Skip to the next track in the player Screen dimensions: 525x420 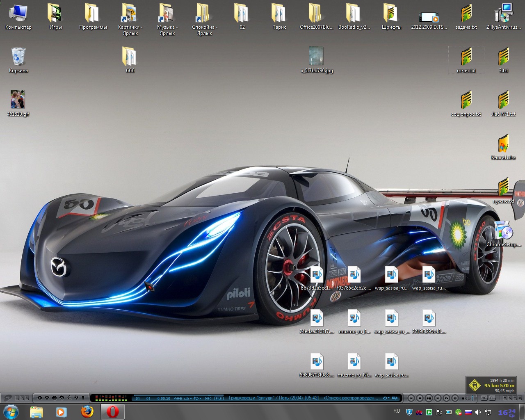438,398
